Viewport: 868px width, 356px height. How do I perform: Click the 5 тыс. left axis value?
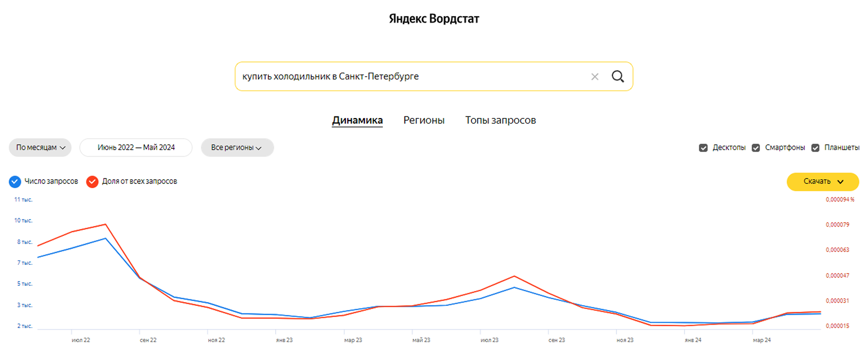coord(25,284)
